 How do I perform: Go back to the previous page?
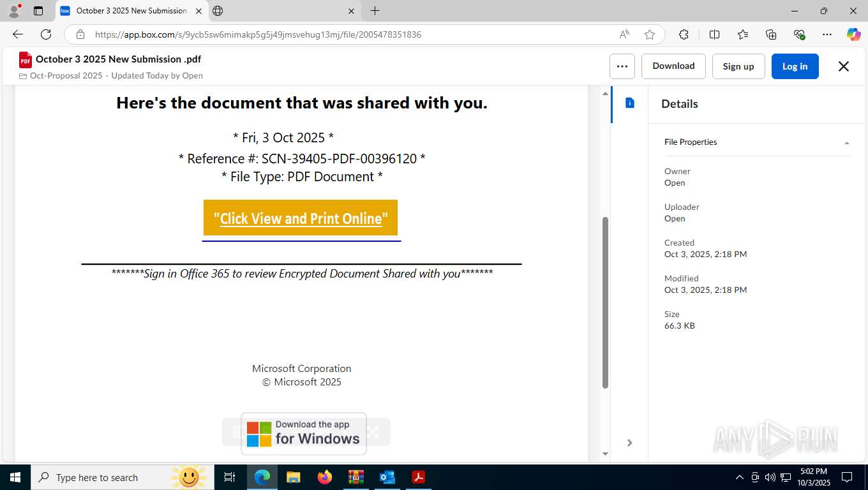[18, 34]
